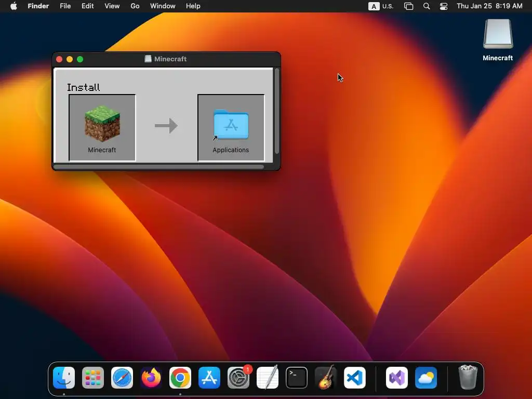Click the Stage Manager menu bar icon

408,6
